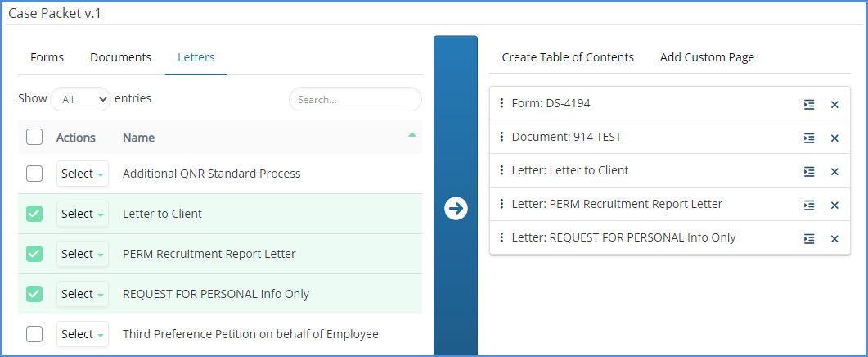Click indent icon for Letter to Client row
Viewport: 868px width, 357px height.
(809, 172)
